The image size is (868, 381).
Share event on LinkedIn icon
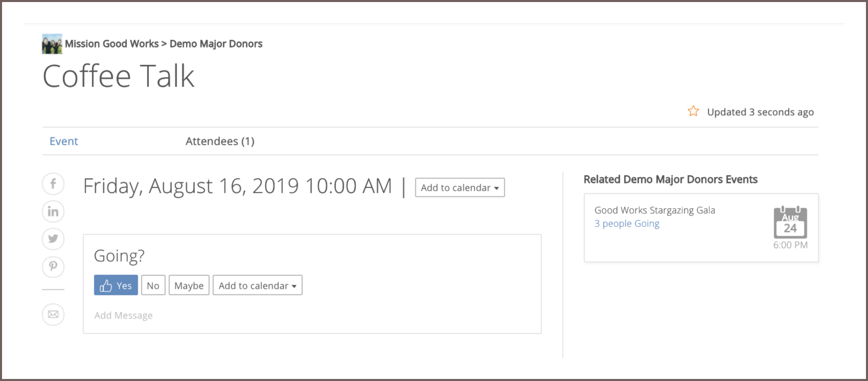[x=53, y=211]
